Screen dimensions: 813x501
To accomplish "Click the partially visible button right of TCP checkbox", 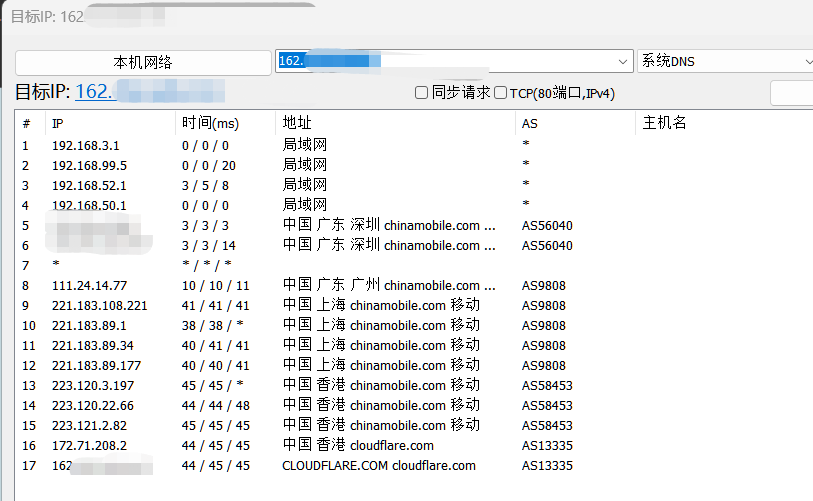I will click(x=791, y=93).
